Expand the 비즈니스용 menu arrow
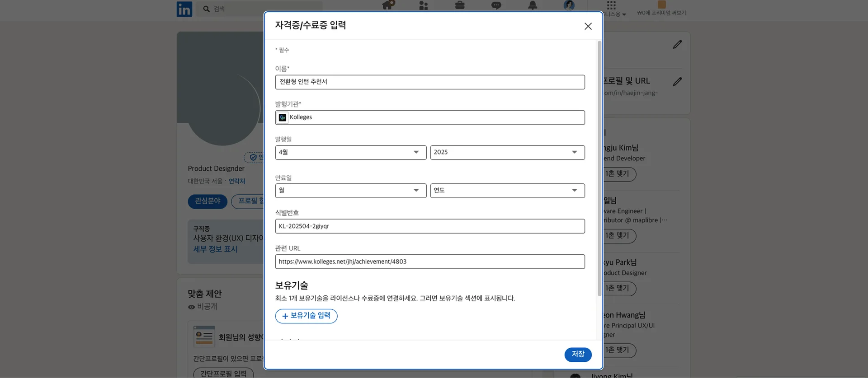Screen dimensions: 868x378 [624, 14]
